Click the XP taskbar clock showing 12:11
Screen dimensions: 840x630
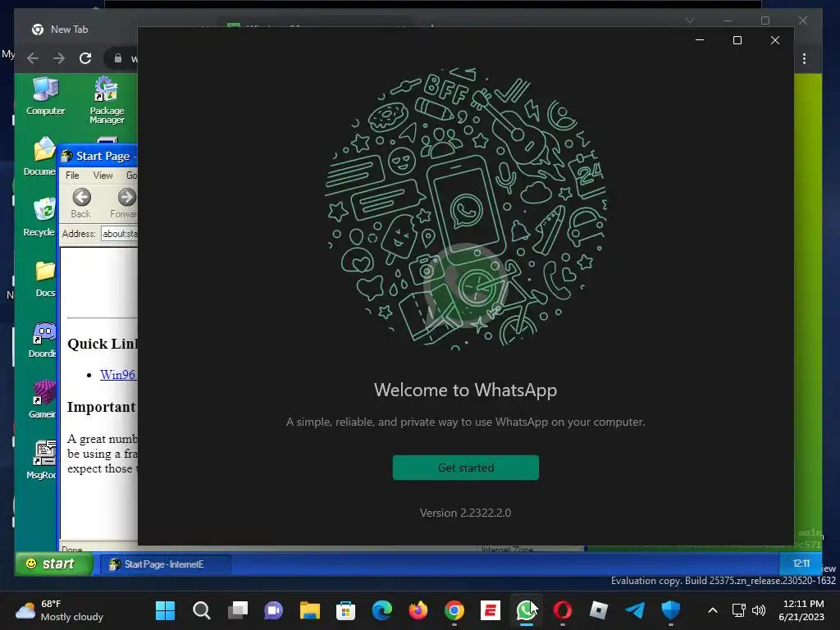pyautogui.click(x=801, y=564)
